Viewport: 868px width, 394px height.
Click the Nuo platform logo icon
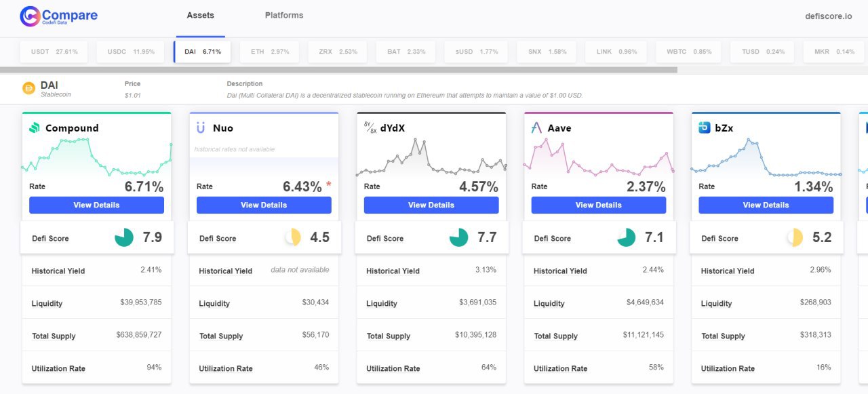(201, 127)
